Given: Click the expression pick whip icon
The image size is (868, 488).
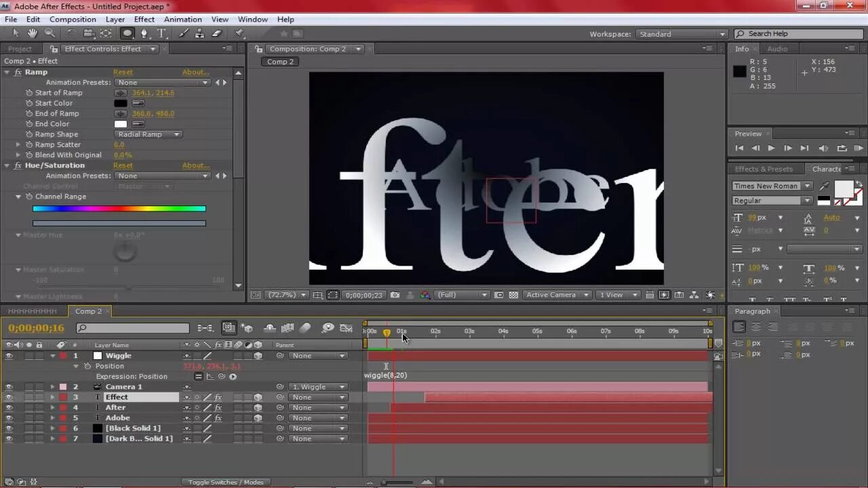Looking at the screenshot, I should (222, 376).
